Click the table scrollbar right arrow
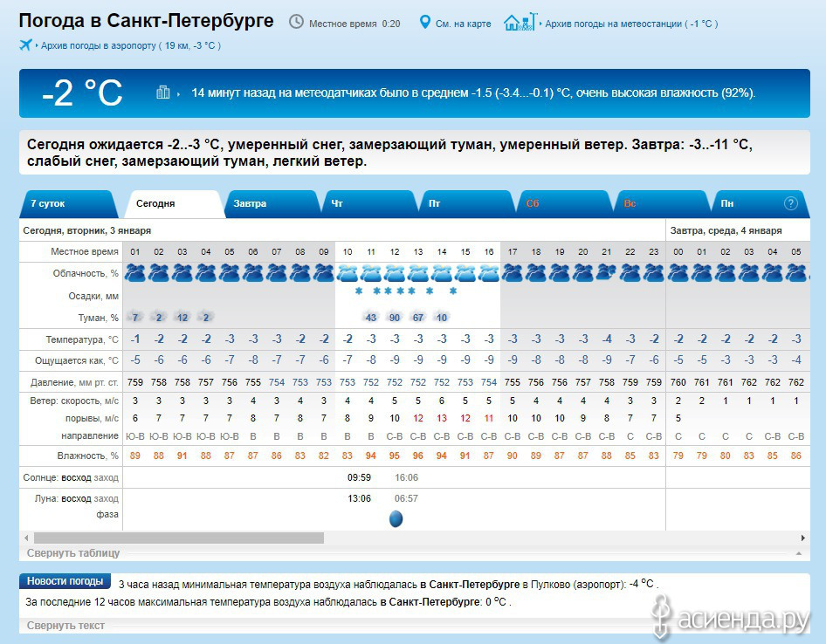Viewport: 826px width, 644px height. [802, 538]
